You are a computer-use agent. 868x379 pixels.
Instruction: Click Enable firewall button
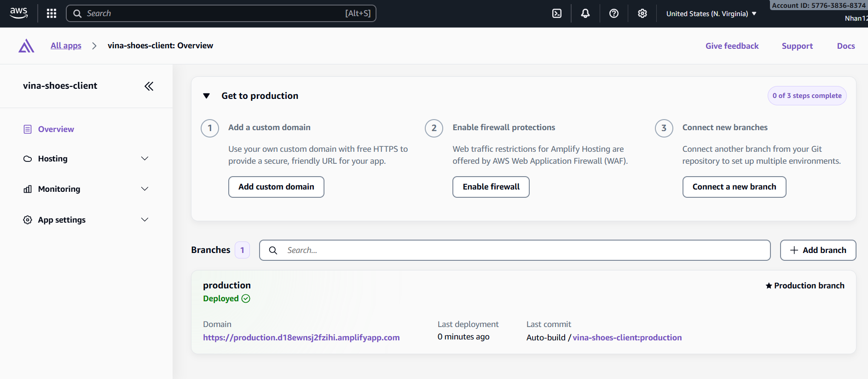(x=491, y=187)
